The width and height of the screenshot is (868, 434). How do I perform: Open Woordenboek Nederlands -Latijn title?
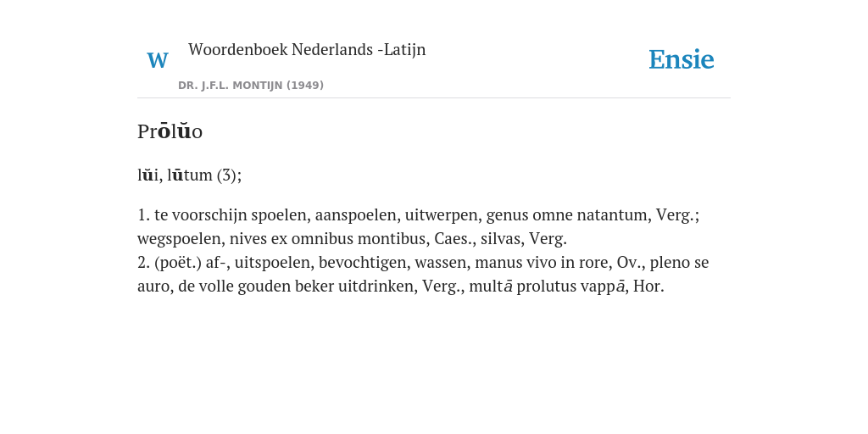click(307, 49)
